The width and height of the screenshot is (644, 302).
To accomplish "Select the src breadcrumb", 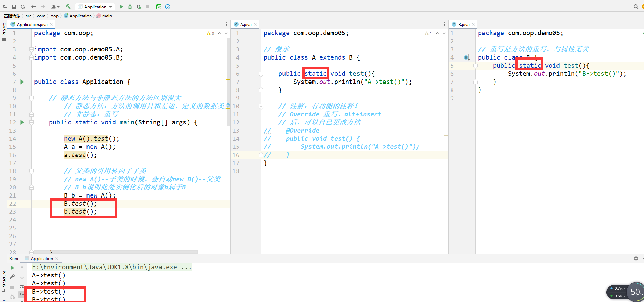I will pyautogui.click(x=29, y=16).
